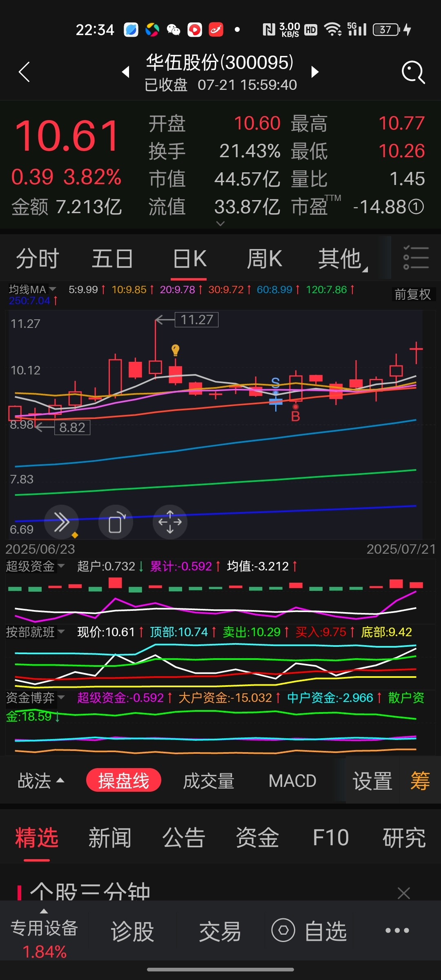Open the 资金 capital flow tab
The width and height of the screenshot is (441, 980).
click(257, 838)
